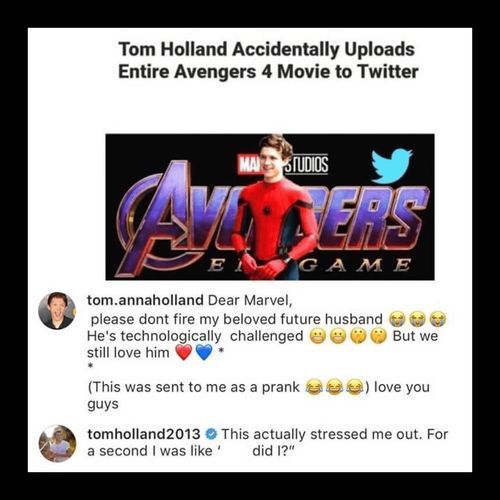Open tom.annaholland profile picture

tap(57, 311)
